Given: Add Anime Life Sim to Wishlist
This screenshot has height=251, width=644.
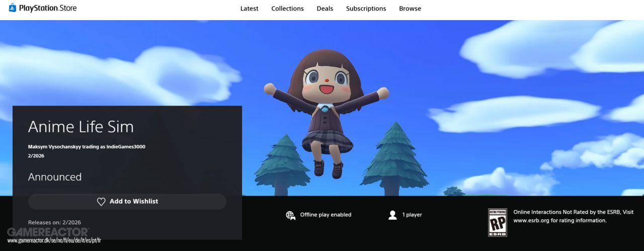Looking at the screenshot, I should pos(127,202).
